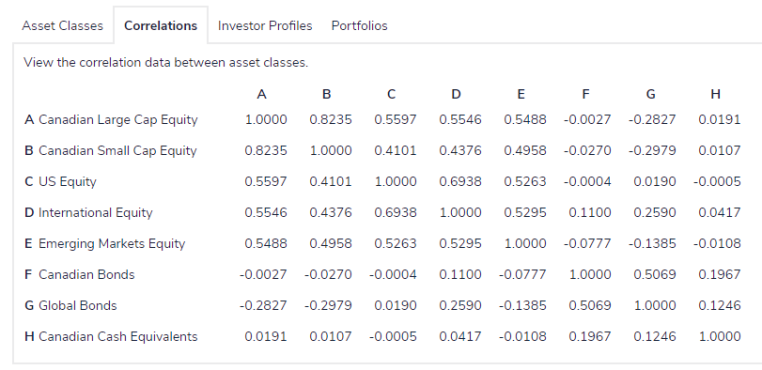The width and height of the screenshot is (762, 370).
Task: Click 0.0191 in Canadian Large Cap Equity row
Action: [x=719, y=120]
